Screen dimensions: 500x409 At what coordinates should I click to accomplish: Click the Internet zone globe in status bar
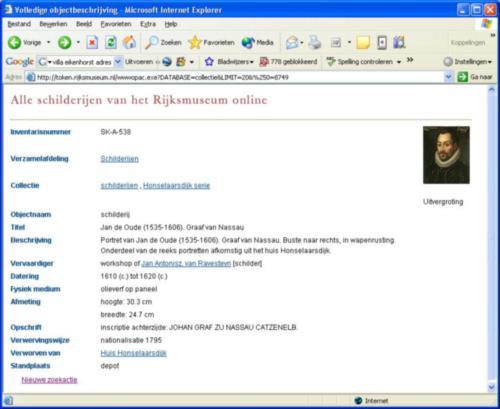(358, 400)
